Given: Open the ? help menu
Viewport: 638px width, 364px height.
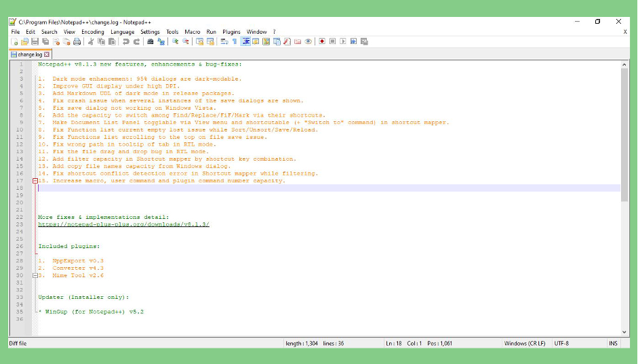Looking at the screenshot, I should (274, 32).
